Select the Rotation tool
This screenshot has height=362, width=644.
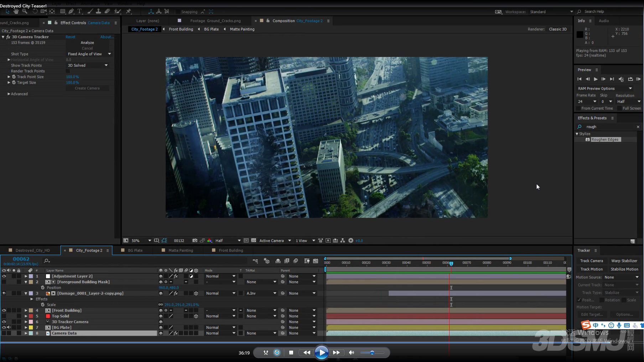click(35, 11)
